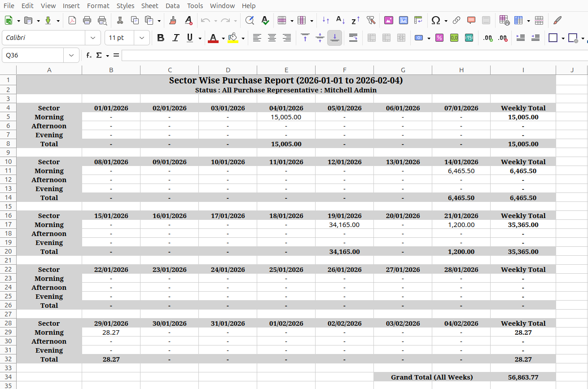Open the Font Size dropdown arrow

[x=142, y=38]
